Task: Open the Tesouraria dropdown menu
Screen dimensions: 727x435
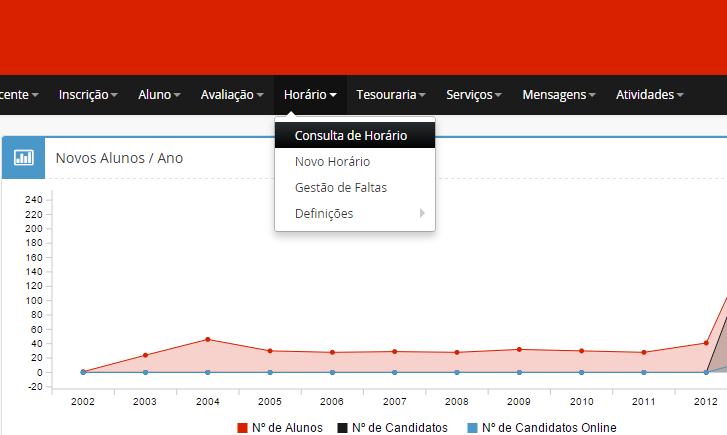Action: coord(391,95)
